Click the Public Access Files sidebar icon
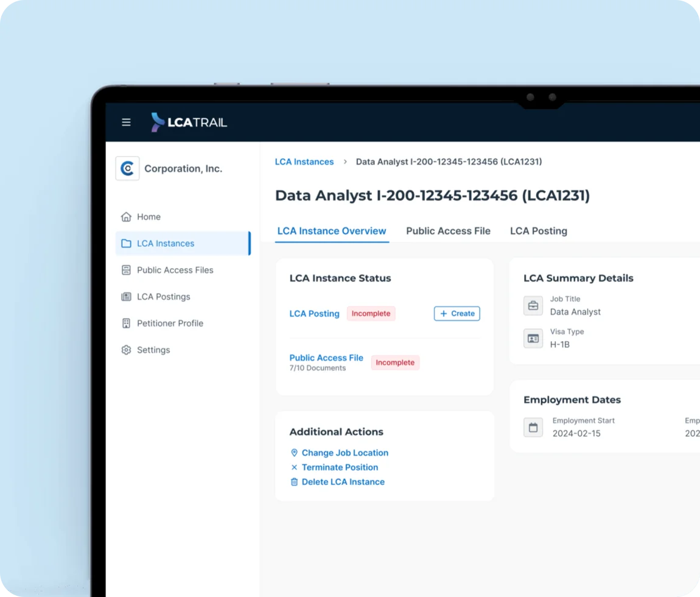 click(x=127, y=270)
